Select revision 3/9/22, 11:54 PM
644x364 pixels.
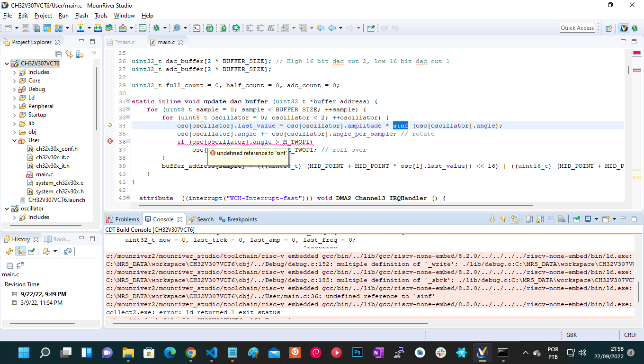coord(42,303)
